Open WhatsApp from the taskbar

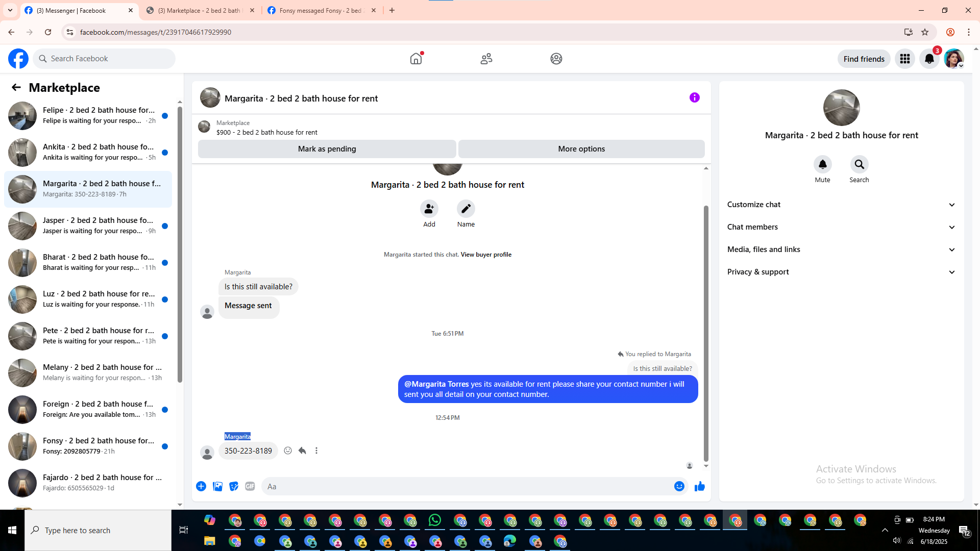(435, 520)
